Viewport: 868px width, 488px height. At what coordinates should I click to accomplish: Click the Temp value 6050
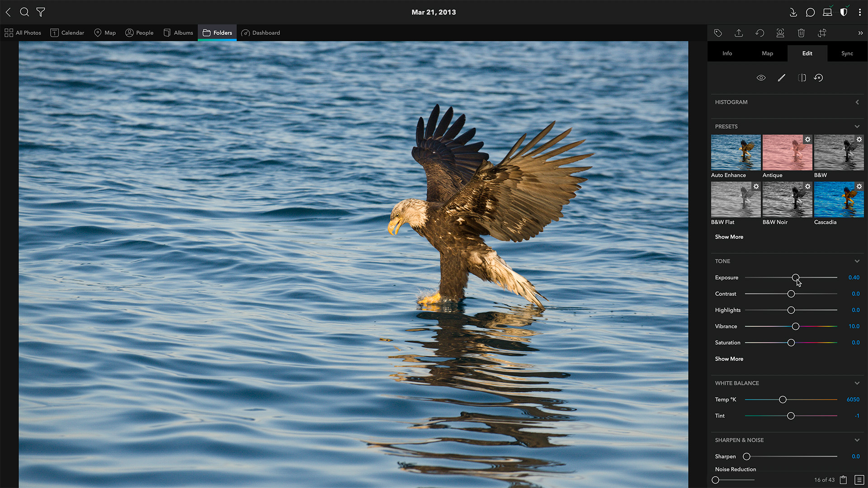[x=853, y=399]
